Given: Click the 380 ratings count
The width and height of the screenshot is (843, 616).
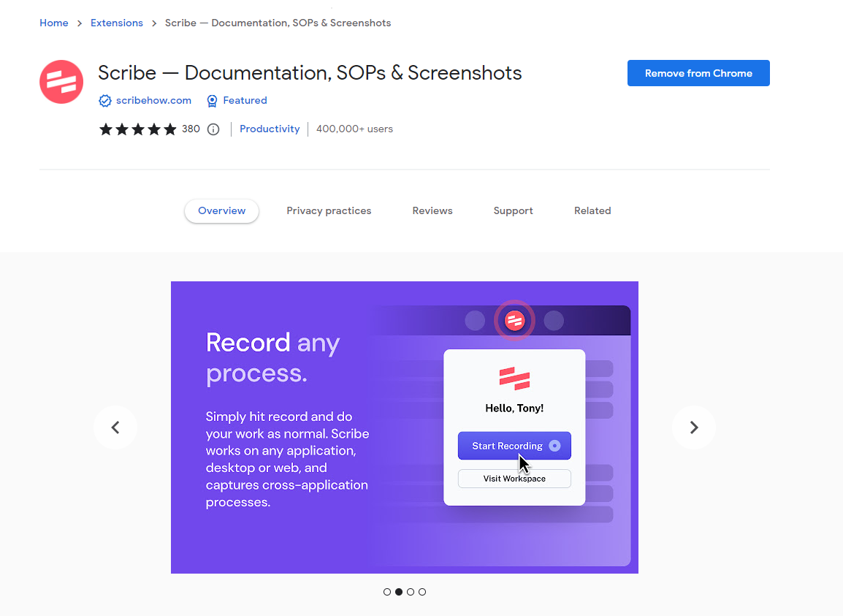Looking at the screenshot, I should 191,129.
